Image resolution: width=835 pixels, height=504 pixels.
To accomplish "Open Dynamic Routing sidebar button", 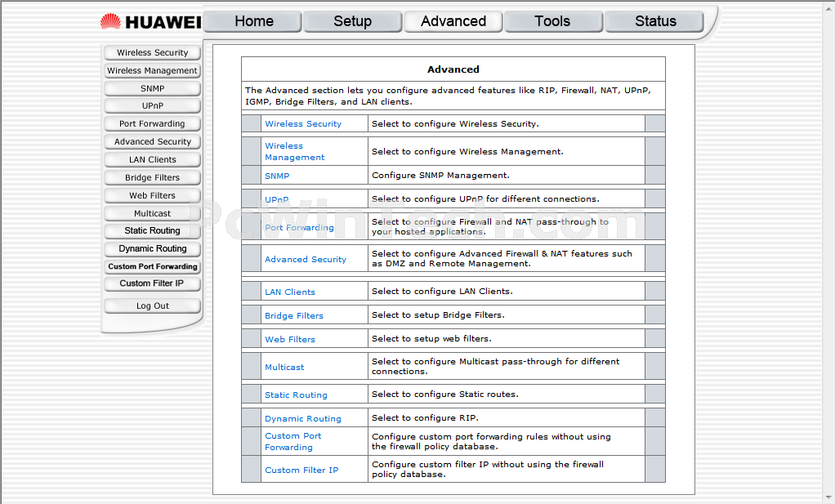I will [152, 248].
